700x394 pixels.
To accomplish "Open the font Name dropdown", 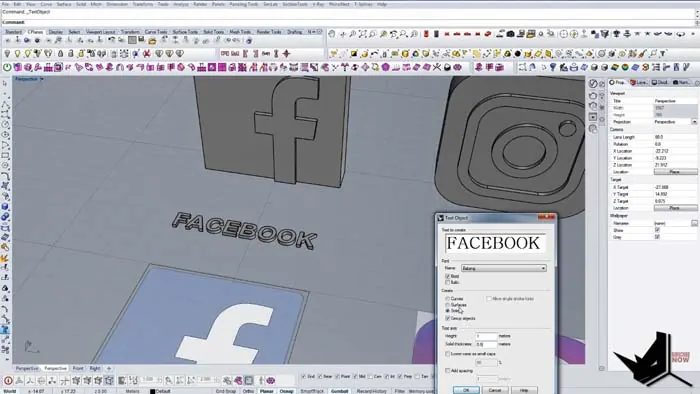I will point(503,268).
